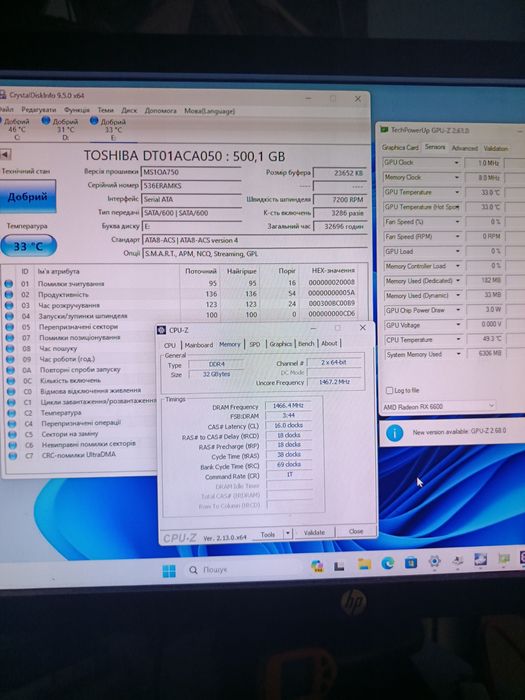Open Мова(Language) menu in CrystalDiskInfo
525x700 pixels.
click(209, 111)
